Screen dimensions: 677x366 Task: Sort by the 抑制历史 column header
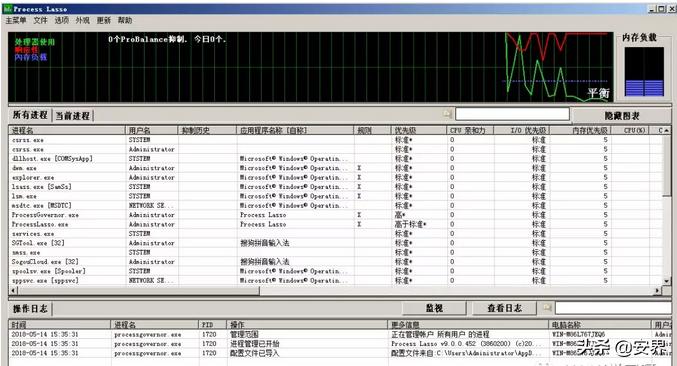(207, 130)
